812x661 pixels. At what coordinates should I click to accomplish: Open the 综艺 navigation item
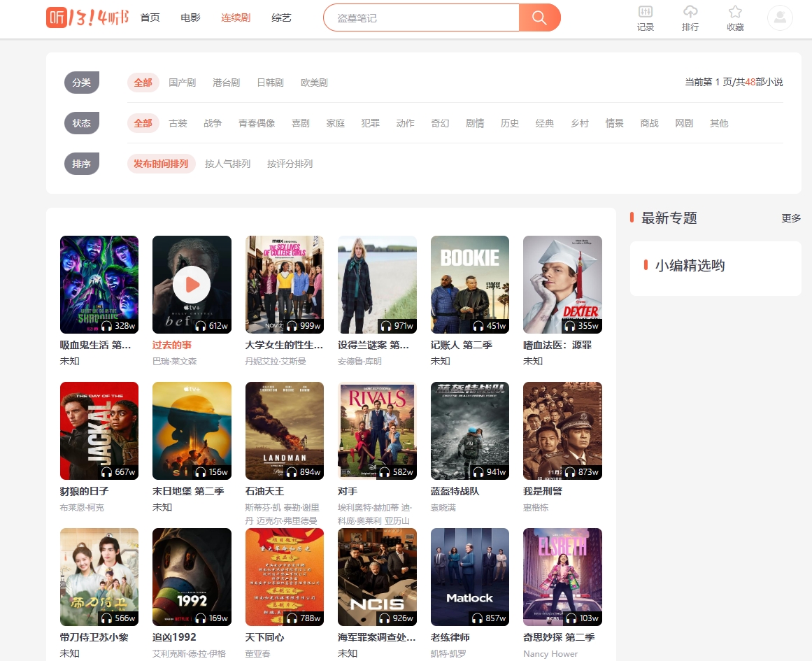click(281, 17)
